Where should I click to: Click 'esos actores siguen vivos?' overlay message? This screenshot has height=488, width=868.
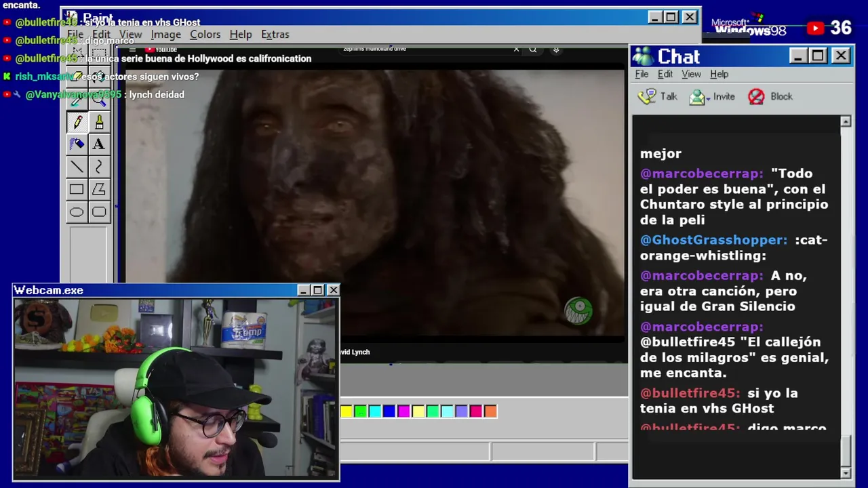tap(140, 77)
